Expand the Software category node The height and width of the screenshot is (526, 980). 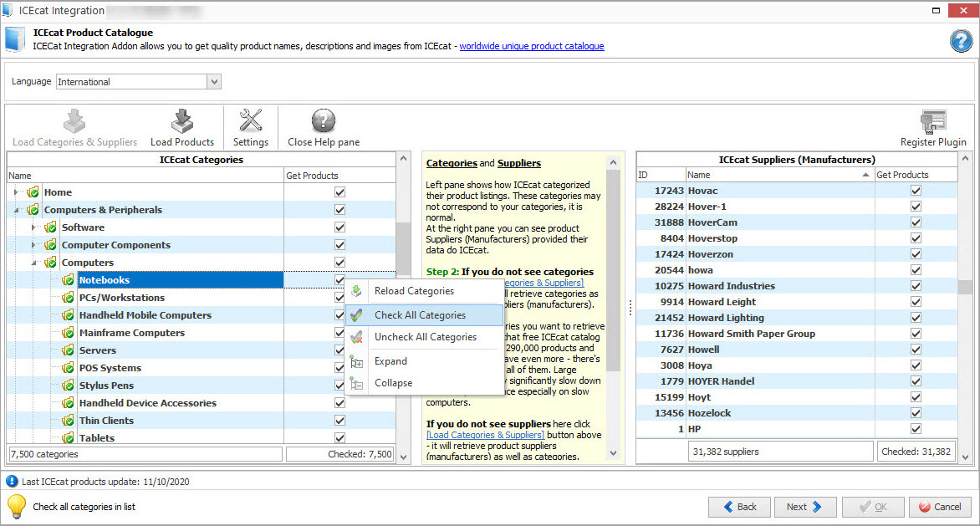pyautogui.click(x=33, y=227)
